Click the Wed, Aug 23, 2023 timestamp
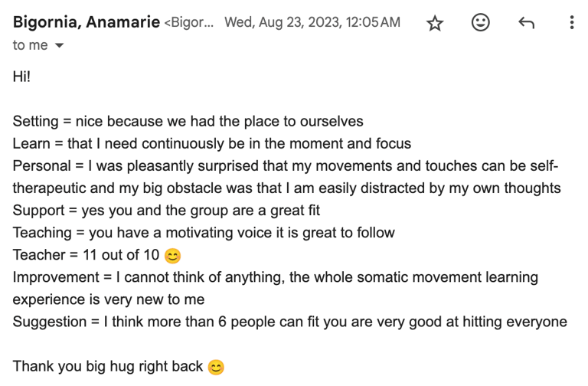The width and height of the screenshot is (588, 386). point(312,22)
